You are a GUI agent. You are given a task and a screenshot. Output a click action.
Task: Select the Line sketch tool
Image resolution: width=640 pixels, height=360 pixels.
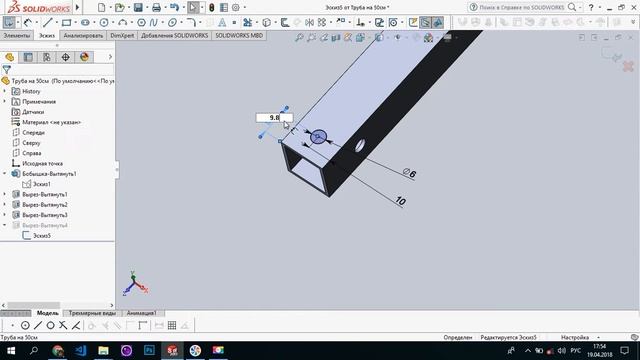click(x=48, y=22)
